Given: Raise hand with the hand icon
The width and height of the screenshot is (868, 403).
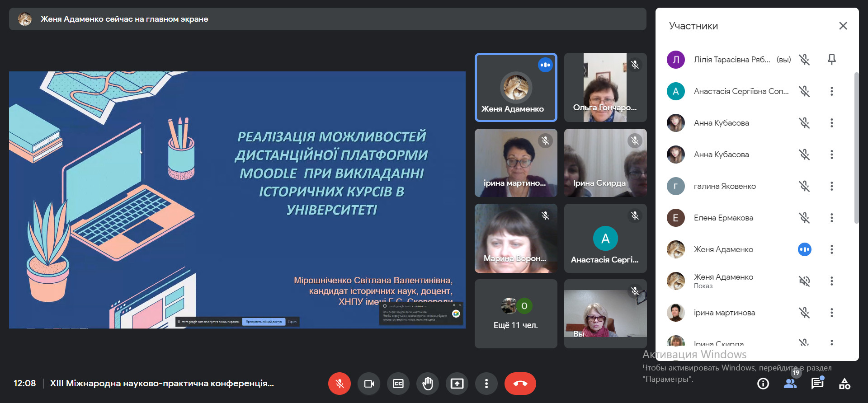Looking at the screenshot, I should 428,384.
